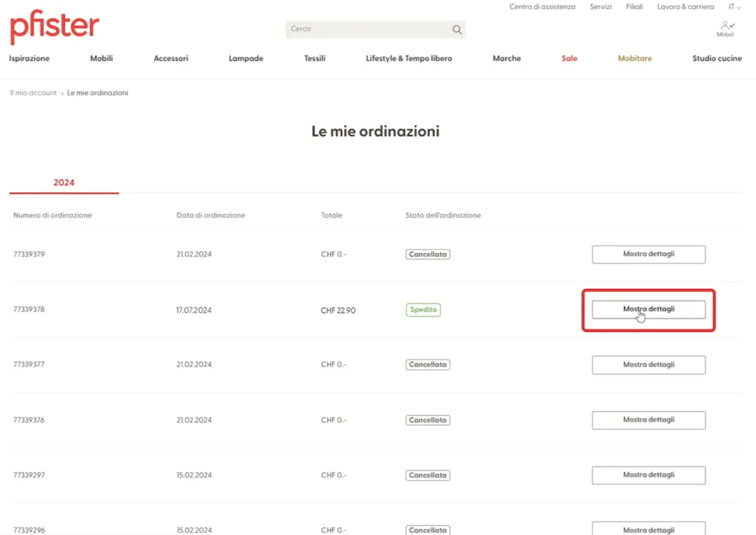756x535 pixels.
Task: Open the Filiali link
Action: [x=634, y=7]
